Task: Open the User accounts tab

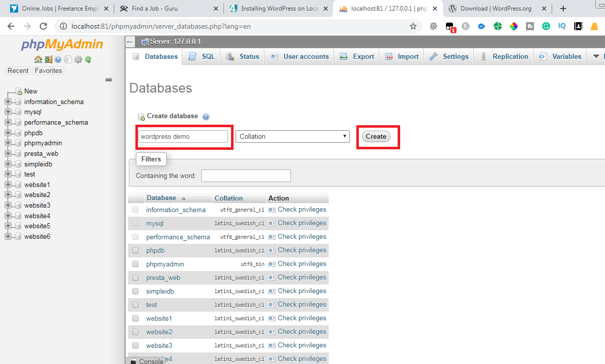Action: click(x=299, y=56)
